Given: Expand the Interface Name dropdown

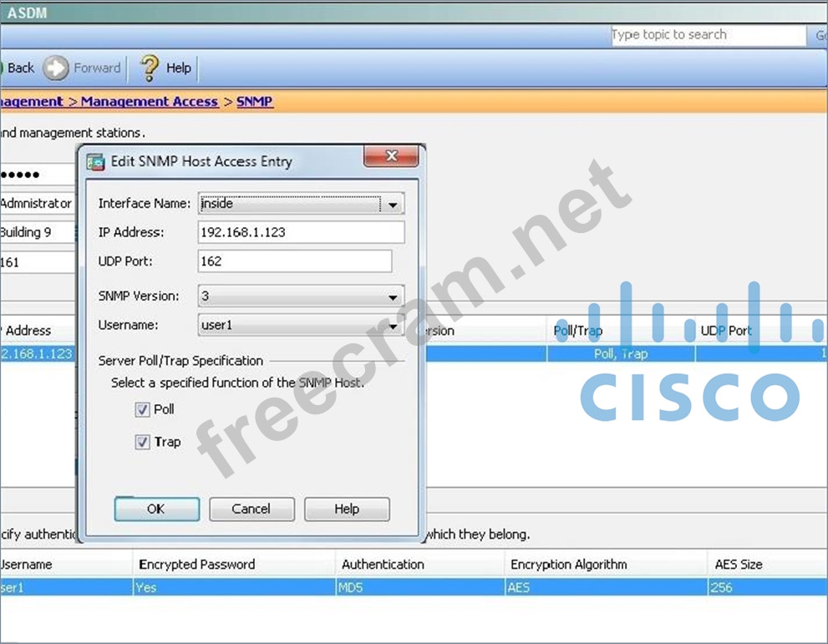Looking at the screenshot, I should tap(392, 204).
